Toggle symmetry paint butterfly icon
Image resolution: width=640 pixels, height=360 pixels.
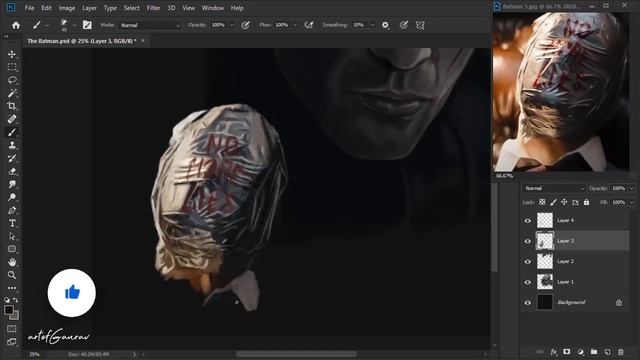pos(420,25)
